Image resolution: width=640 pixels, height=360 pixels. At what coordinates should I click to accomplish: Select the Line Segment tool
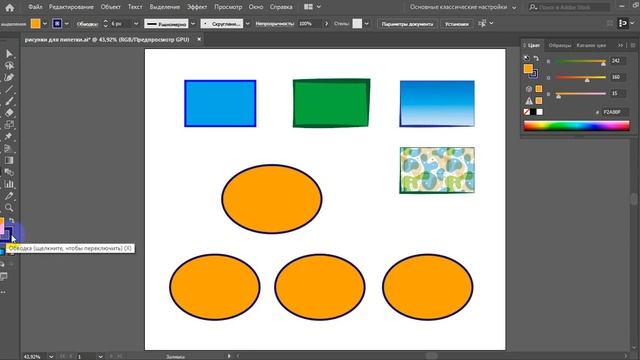9,89
